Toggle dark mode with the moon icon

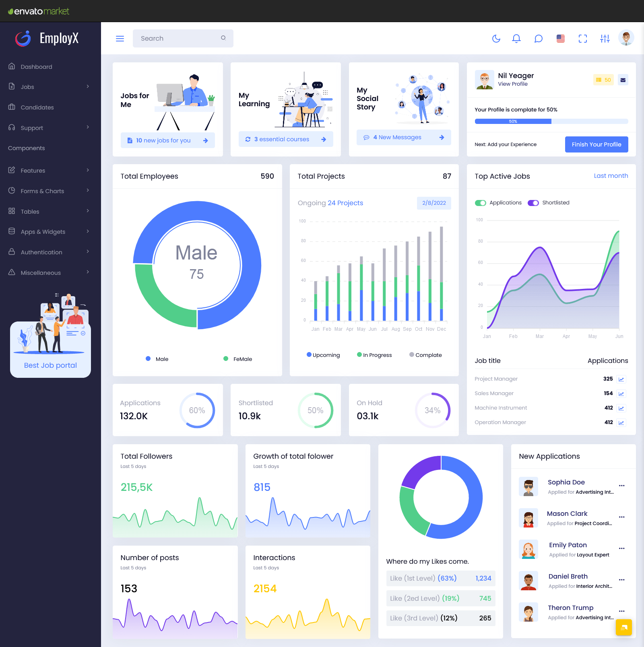496,38
